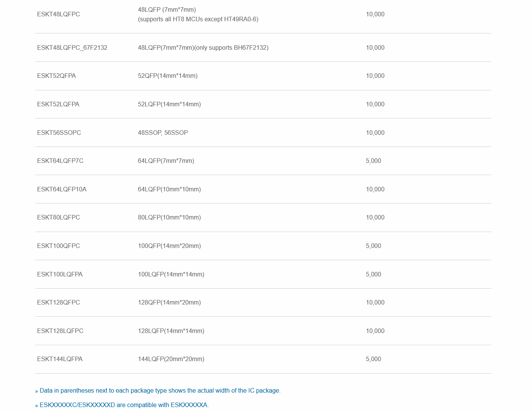This screenshot has height=412, width=532.
Task: Click the 64LQFP(7mm*7mm) package description
Action: point(166,161)
